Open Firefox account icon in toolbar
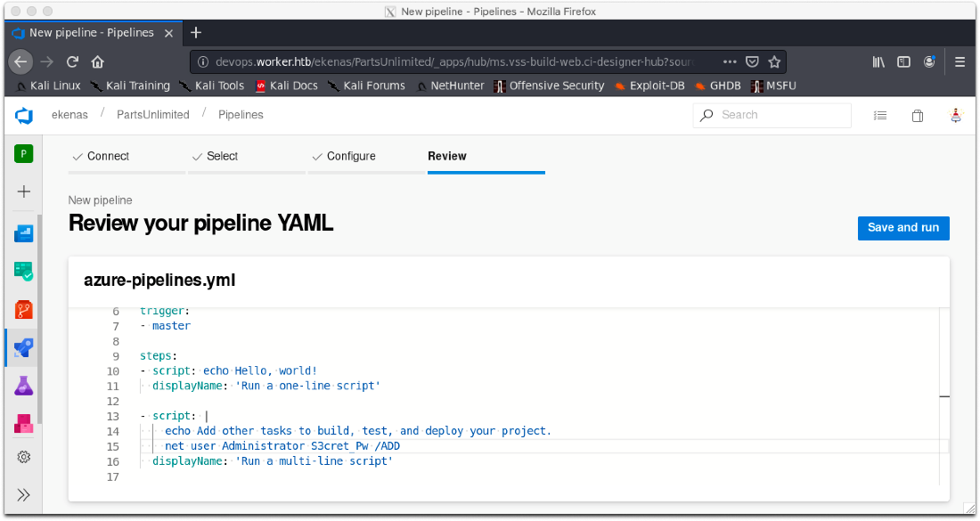The width and height of the screenshot is (980, 521). click(x=929, y=61)
